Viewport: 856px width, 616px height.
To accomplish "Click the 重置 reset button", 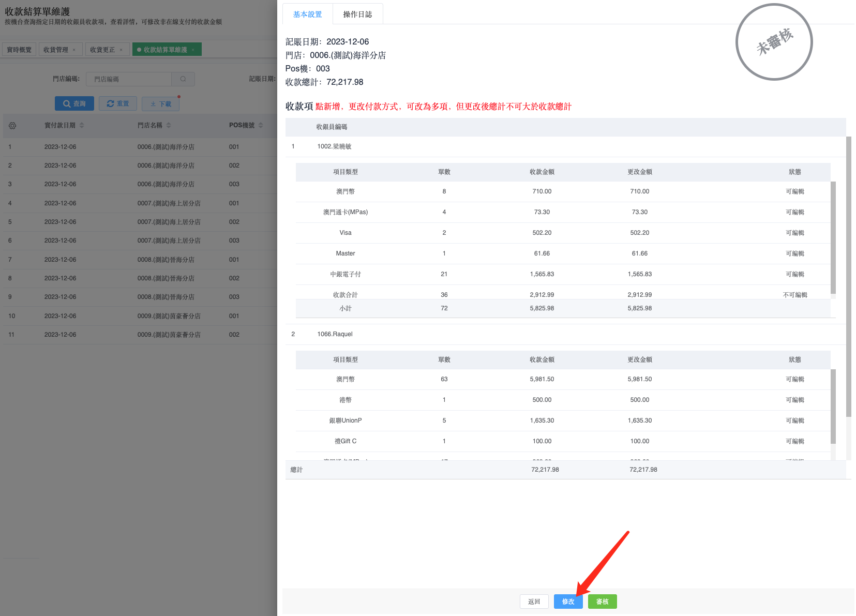I will point(118,103).
